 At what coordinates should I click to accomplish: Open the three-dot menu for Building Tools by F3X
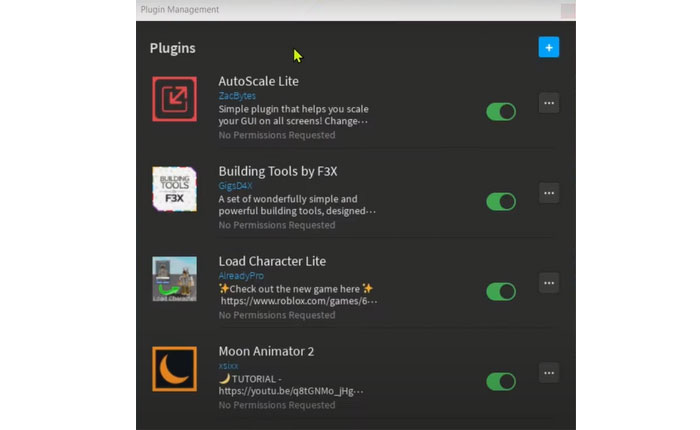[549, 193]
